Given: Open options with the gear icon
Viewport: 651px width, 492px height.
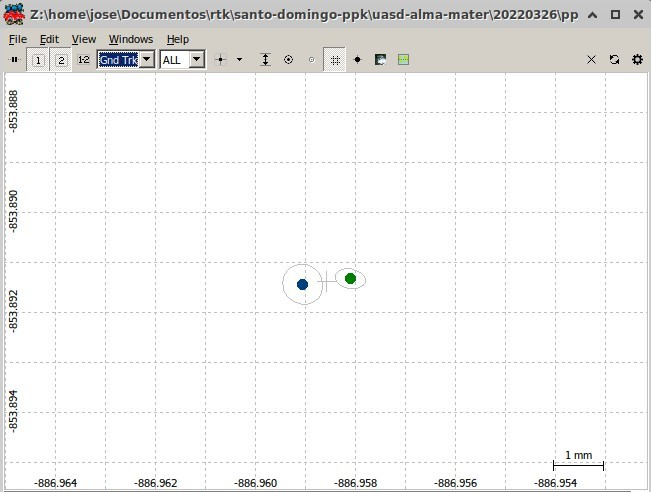Looking at the screenshot, I should 637,60.
